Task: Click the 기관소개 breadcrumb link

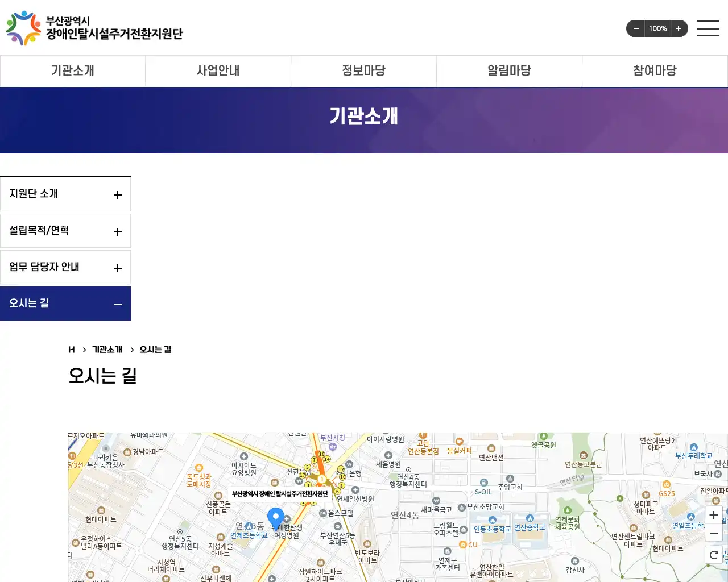Action: (107, 350)
